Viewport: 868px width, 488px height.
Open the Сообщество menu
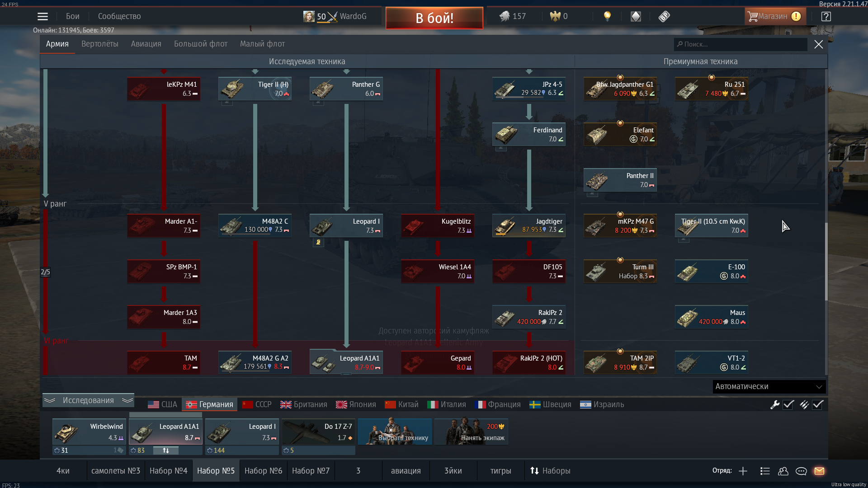coord(119,16)
